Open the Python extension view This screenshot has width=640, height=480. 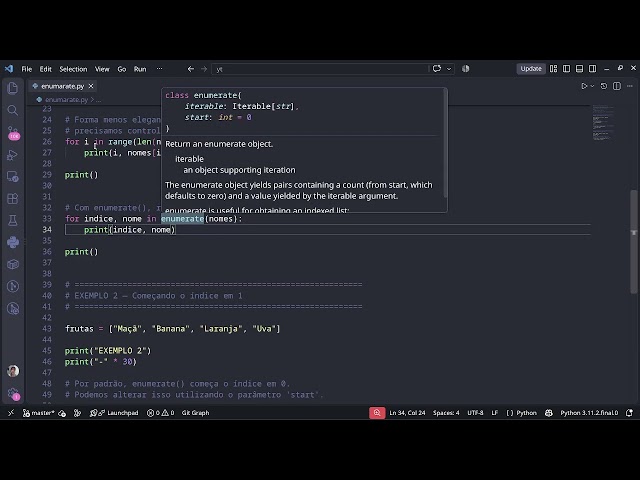pyautogui.click(x=13, y=242)
